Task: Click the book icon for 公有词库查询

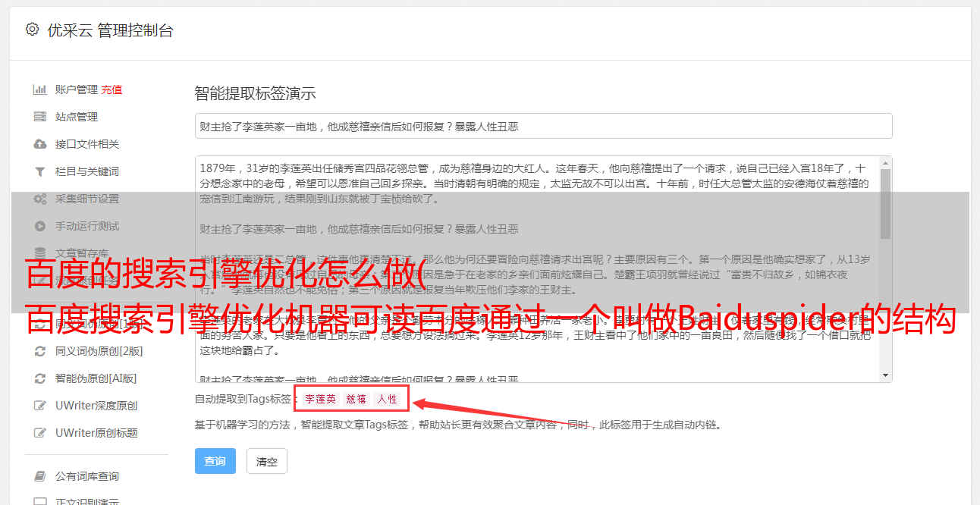Action: tap(40, 476)
